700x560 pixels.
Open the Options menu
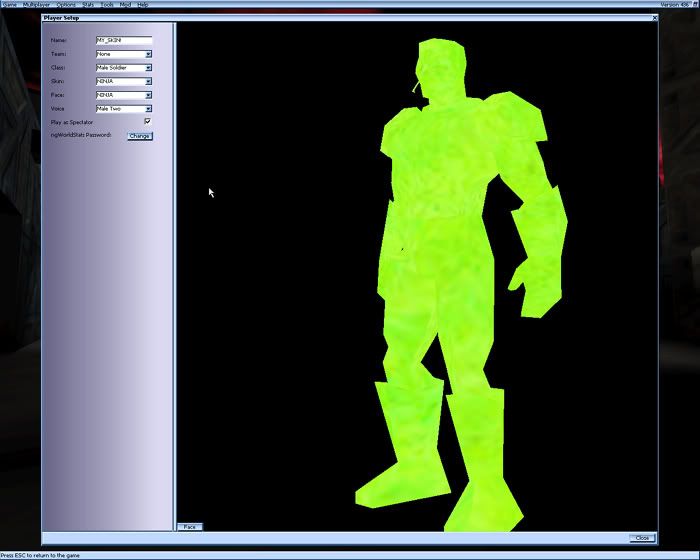(x=66, y=5)
